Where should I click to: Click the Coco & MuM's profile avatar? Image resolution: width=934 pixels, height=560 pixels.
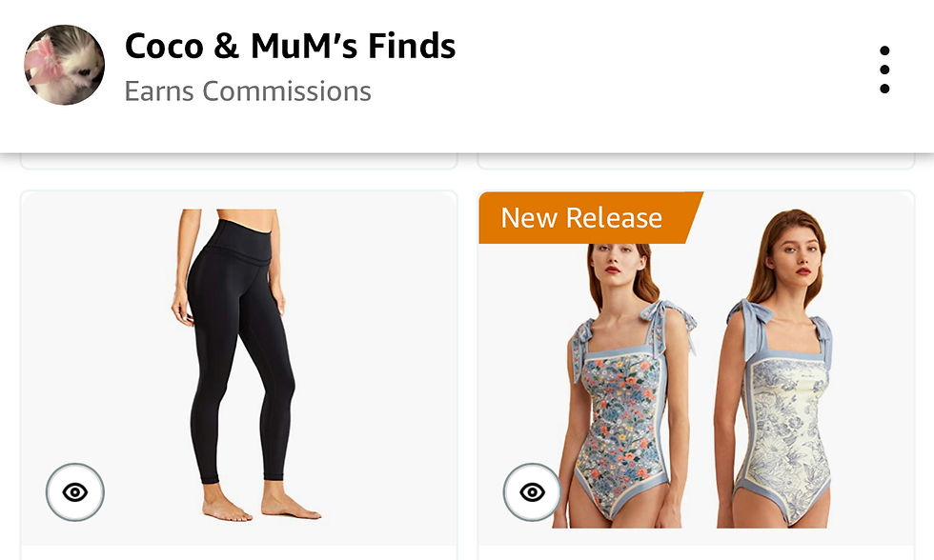click(64, 65)
